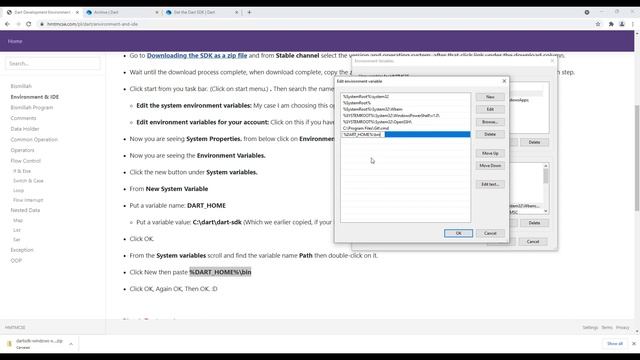Click the highlighted %DART_HOME%\bin text in article
The width and height of the screenshot is (640, 360).
pyautogui.click(x=220, y=272)
